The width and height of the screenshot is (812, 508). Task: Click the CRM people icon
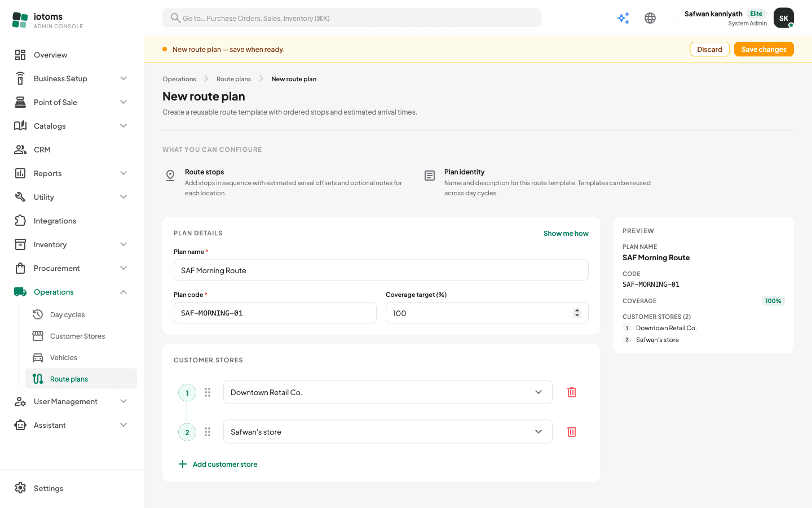[x=20, y=150]
